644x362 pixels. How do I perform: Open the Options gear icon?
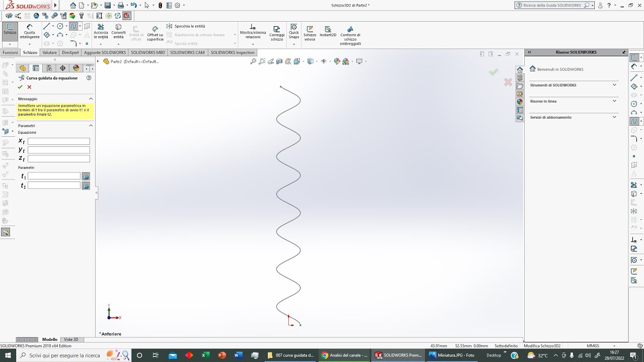(x=177, y=5)
